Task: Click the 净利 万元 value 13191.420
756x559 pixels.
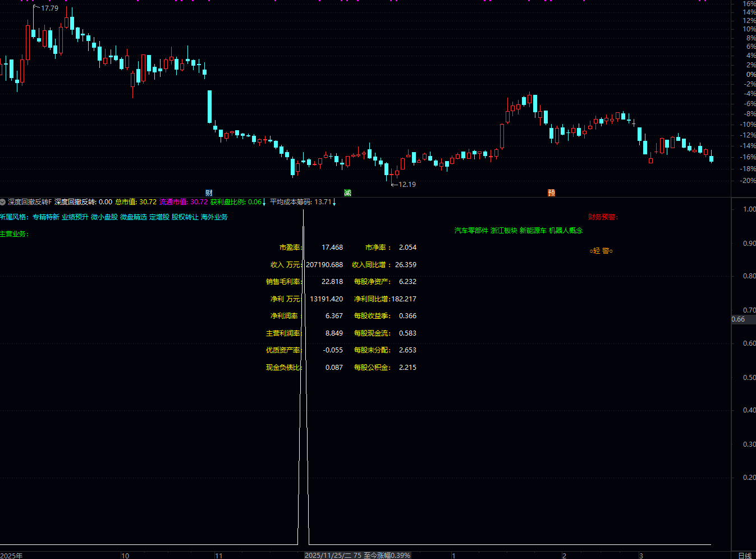Action: pos(327,299)
